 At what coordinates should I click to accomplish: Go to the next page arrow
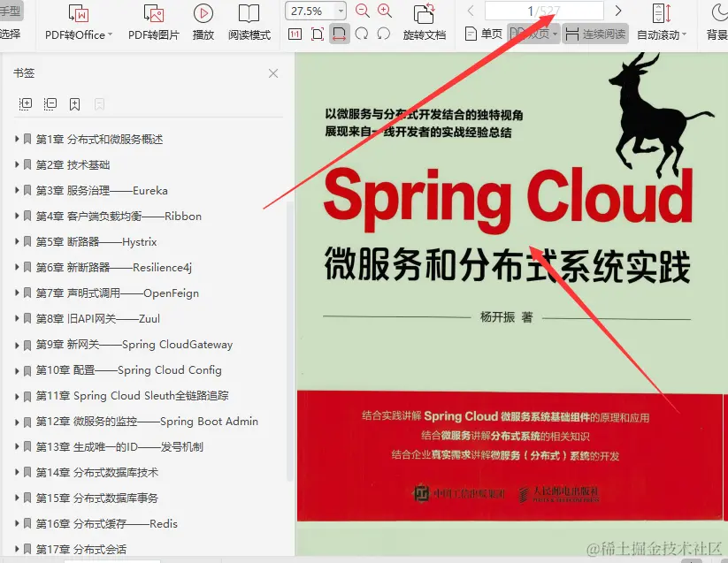click(618, 11)
